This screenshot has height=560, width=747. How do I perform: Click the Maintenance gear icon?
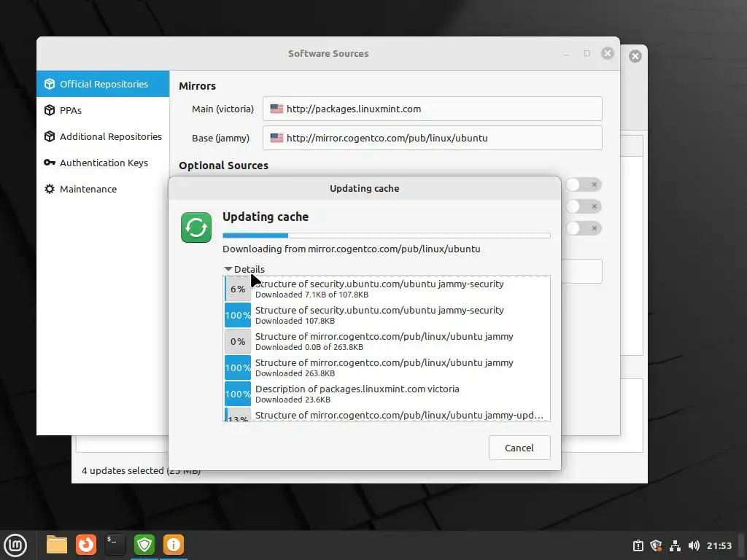click(50, 189)
